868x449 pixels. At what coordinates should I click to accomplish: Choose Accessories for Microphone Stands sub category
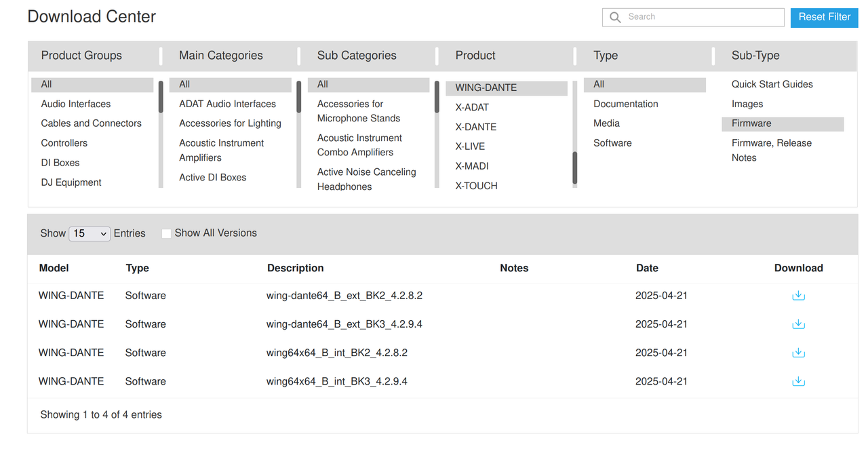coord(359,111)
